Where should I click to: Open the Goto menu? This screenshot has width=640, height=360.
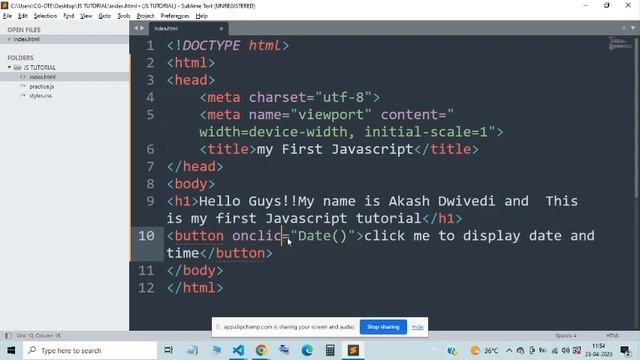tap(104, 16)
